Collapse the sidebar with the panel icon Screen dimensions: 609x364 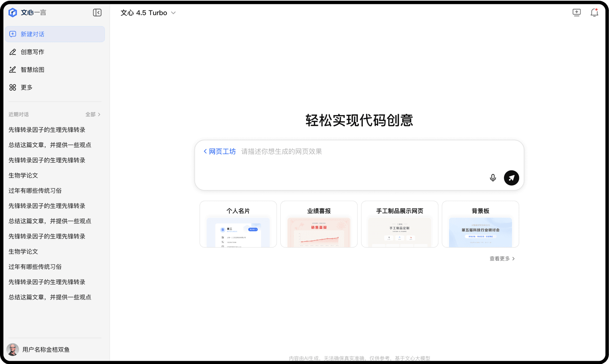pos(97,12)
